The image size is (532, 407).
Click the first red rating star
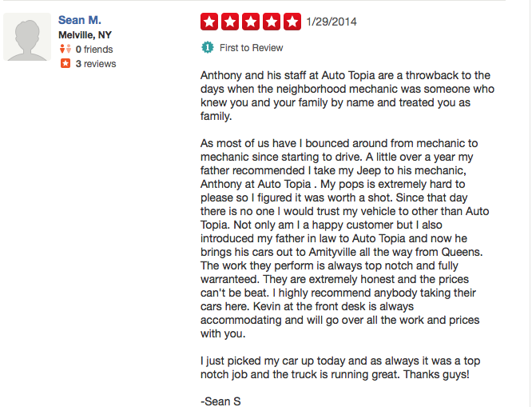click(210, 22)
